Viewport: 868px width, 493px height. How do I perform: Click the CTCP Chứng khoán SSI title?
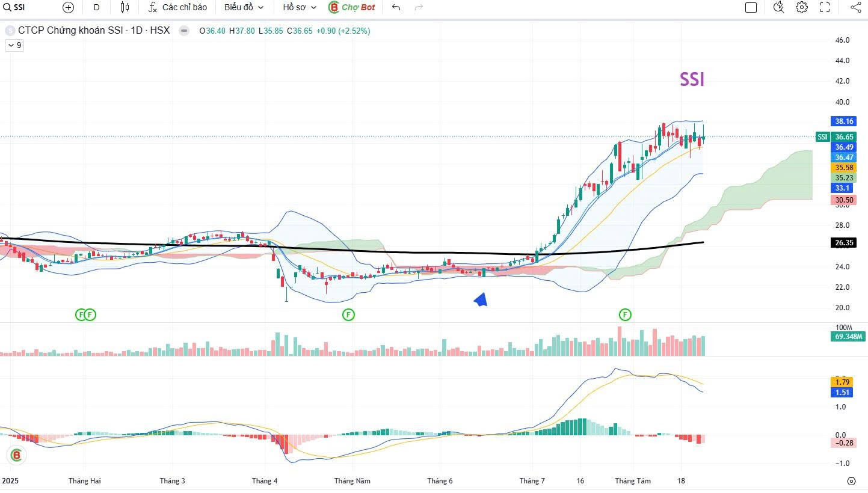point(70,31)
